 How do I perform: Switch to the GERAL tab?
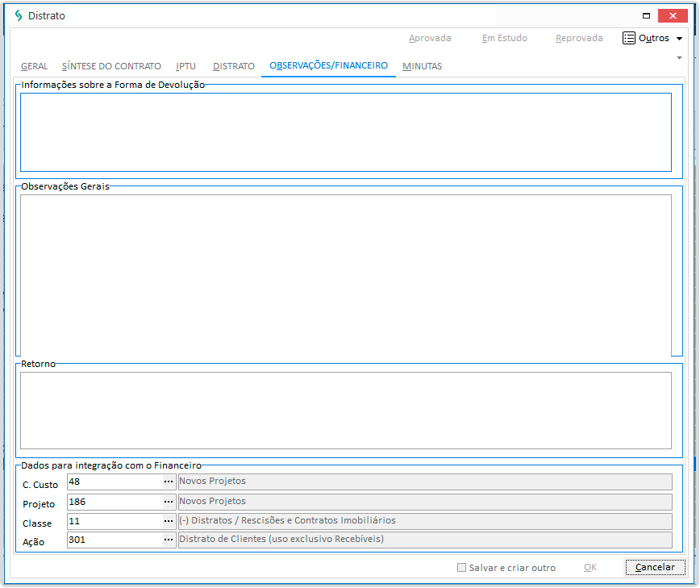click(35, 66)
